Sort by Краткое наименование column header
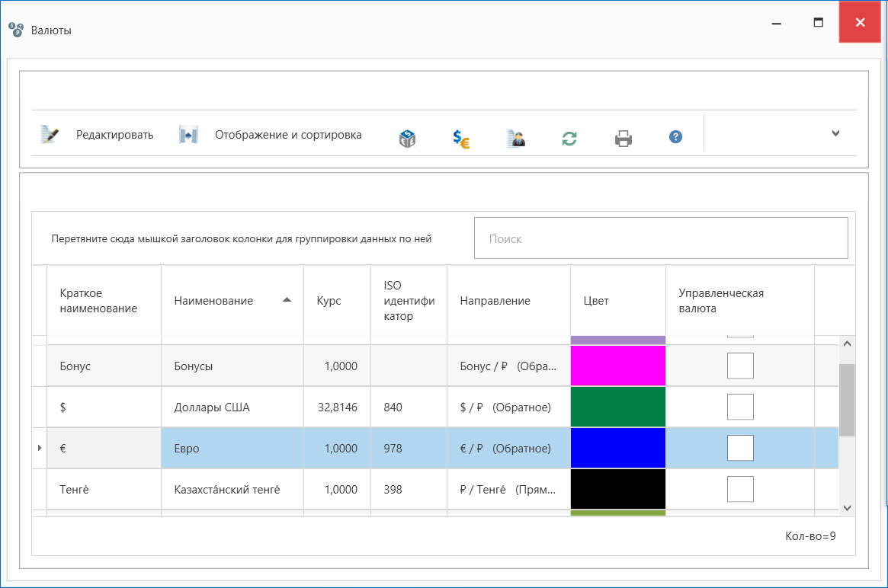 (104, 301)
